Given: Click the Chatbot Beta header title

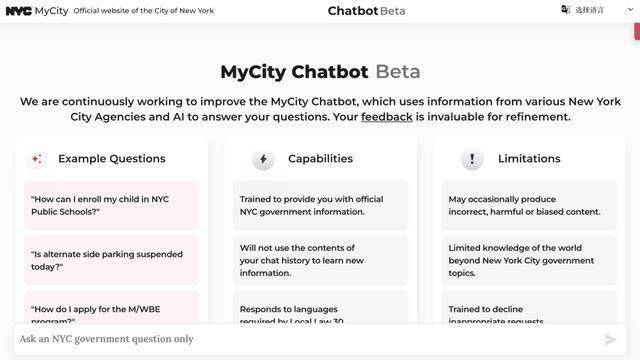Looking at the screenshot, I should (367, 11).
